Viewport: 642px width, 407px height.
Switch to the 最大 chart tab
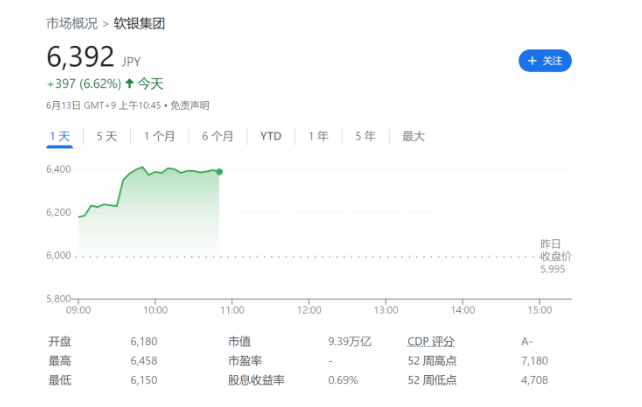(x=414, y=136)
